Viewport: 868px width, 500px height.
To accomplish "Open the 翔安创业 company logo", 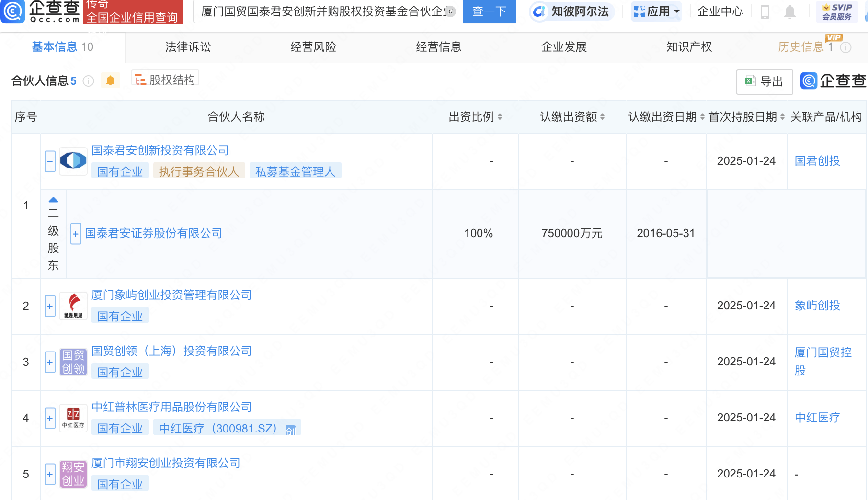I will point(73,474).
